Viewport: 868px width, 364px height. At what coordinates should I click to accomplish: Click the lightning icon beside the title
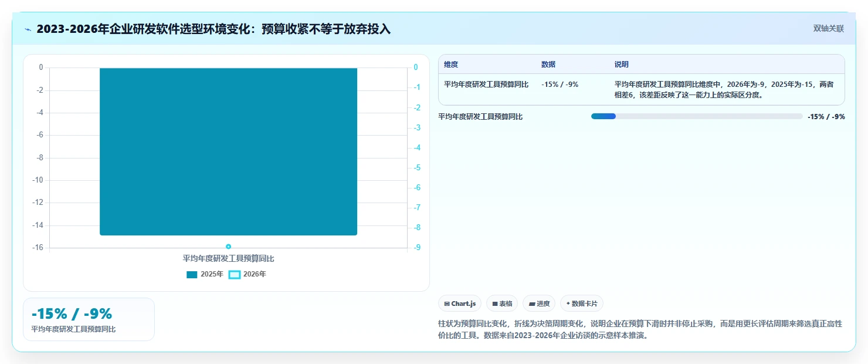pyautogui.click(x=28, y=29)
